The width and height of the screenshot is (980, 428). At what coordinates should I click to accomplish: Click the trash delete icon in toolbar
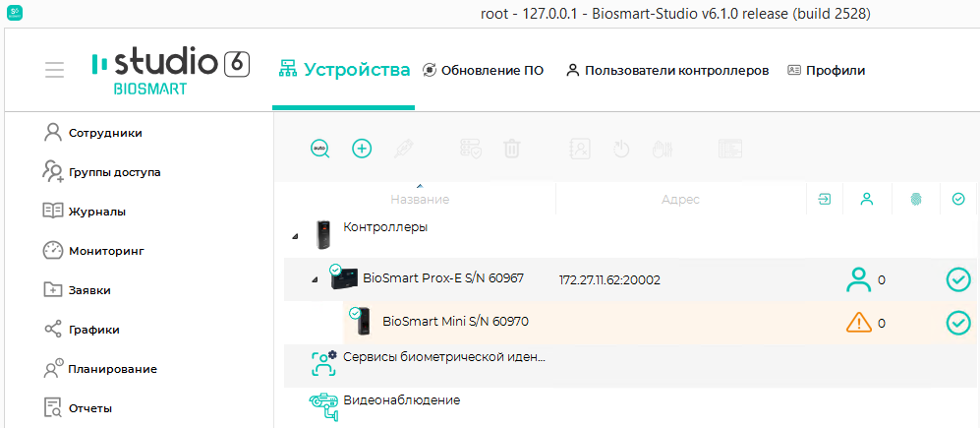pyautogui.click(x=512, y=149)
